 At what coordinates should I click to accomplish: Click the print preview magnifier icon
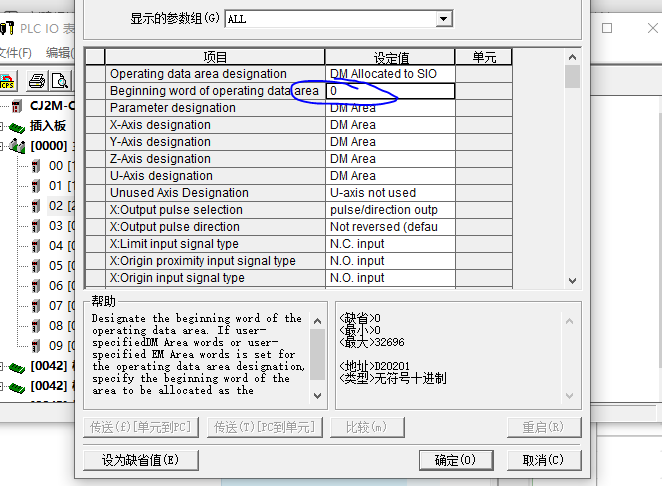[x=60, y=80]
